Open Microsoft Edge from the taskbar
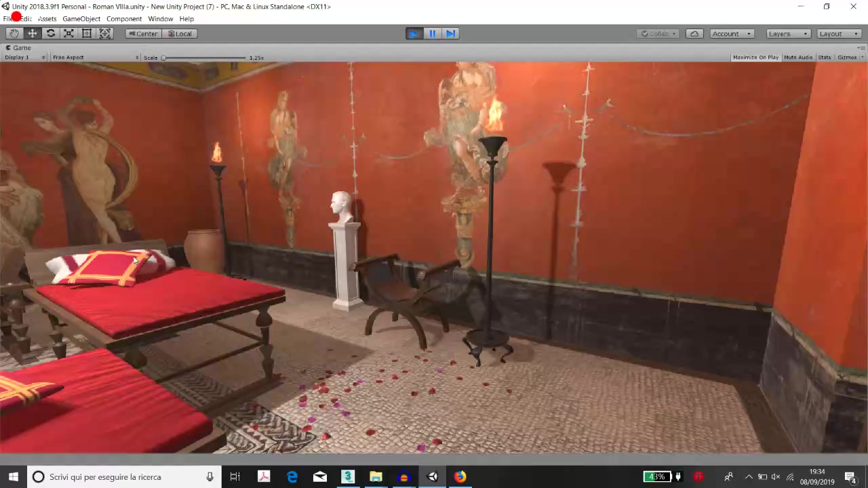Screen dimensions: 868x488 pyautogui.click(x=292, y=476)
